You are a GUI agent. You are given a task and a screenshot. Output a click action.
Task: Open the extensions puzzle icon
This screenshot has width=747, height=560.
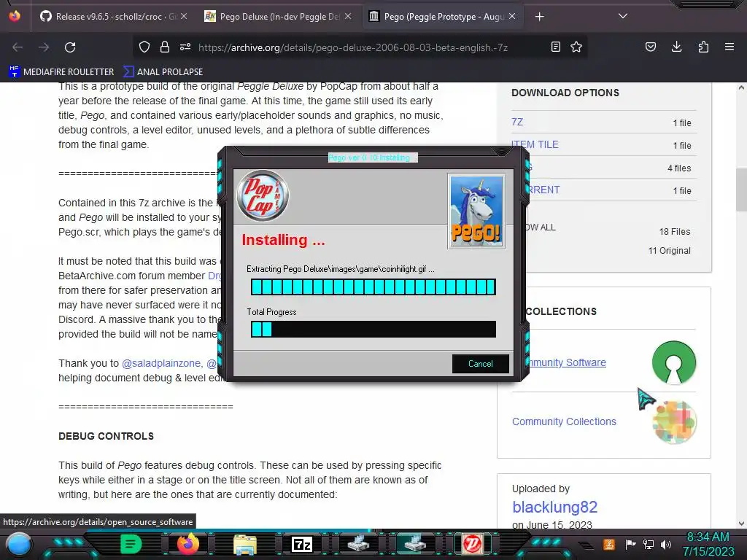703,47
